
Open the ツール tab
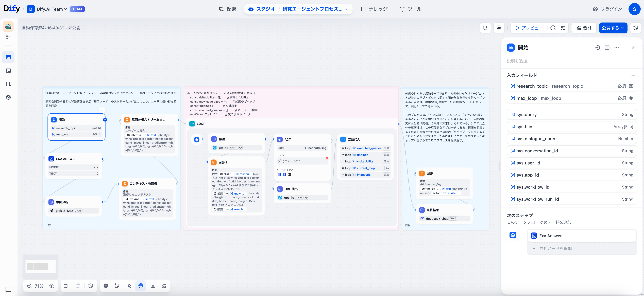click(411, 9)
